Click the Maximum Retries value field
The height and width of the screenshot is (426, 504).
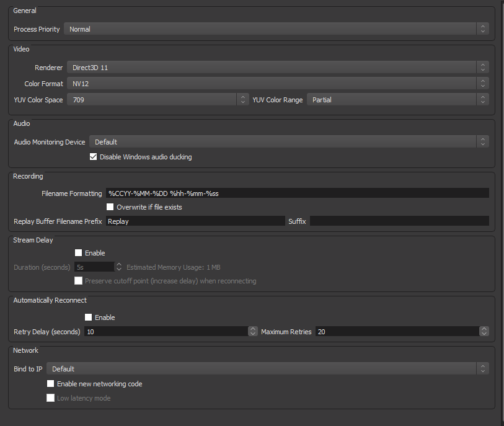pyautogui.click(x=397, y=332)
